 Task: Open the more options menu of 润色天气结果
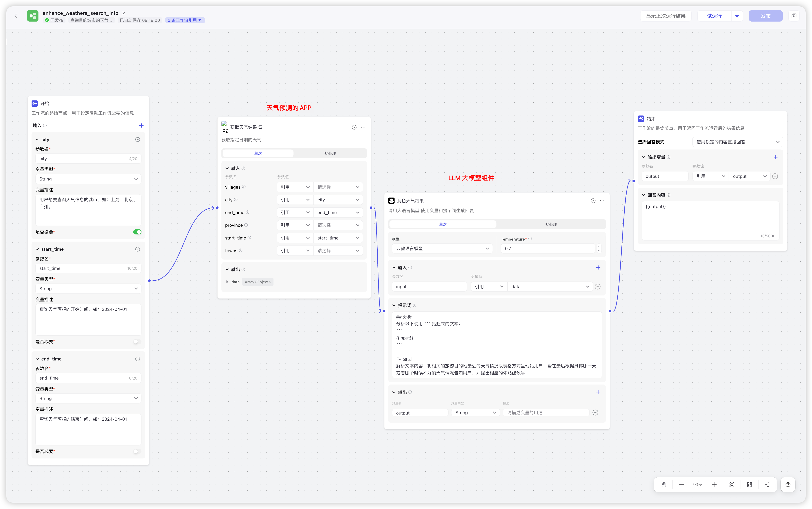pos(602,201)
